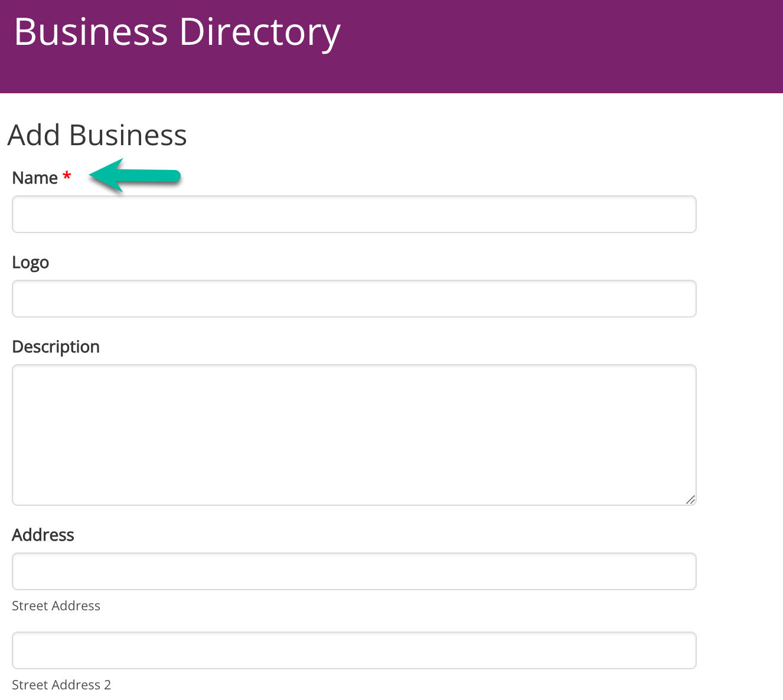Screen dimensions: 783x700
Task: Focus the Name input field
Action: (354, 214)
